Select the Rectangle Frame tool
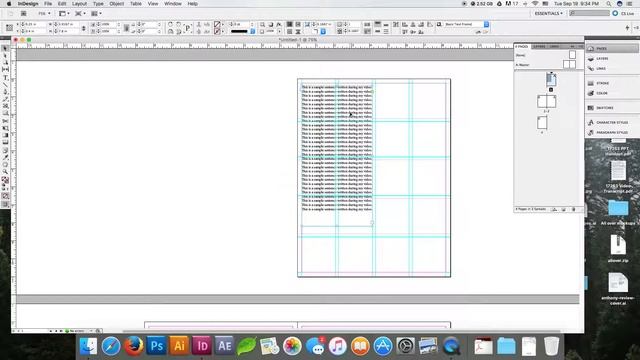Viewport: 640px width, 360px height. [x=5, y=106]
